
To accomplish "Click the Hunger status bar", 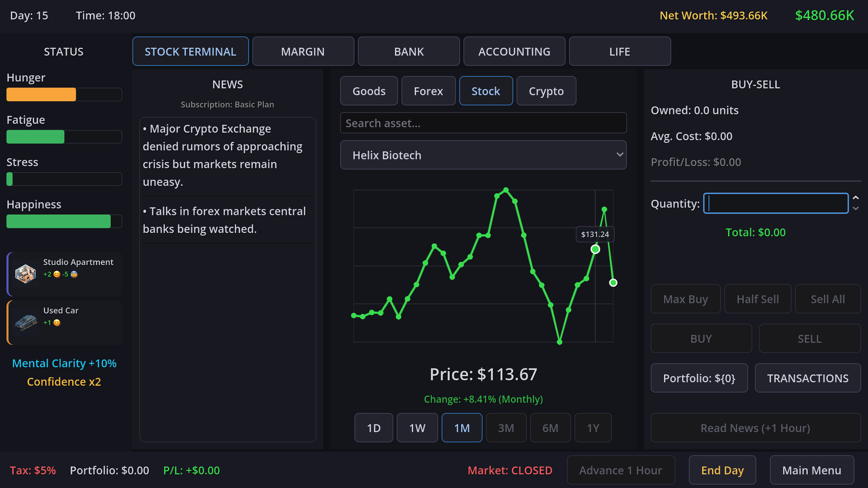I will click(64, 94).
